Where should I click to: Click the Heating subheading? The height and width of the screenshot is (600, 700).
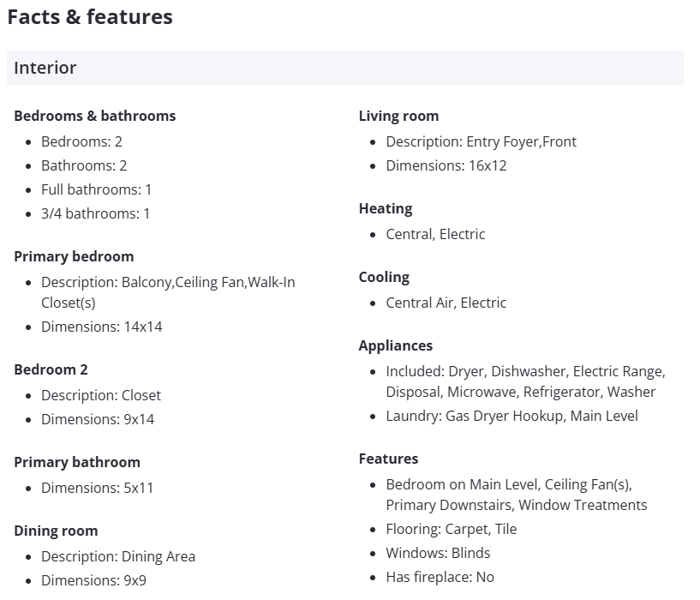pyautogui.click(x=386, y=208)
